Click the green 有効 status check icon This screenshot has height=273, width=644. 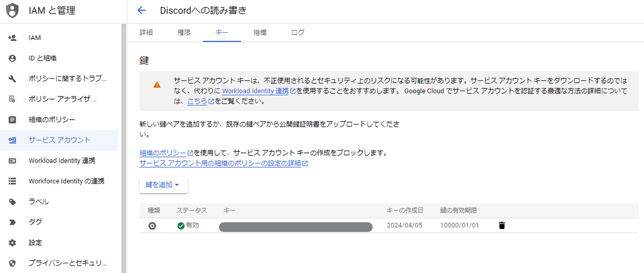(x=181, y=226)
